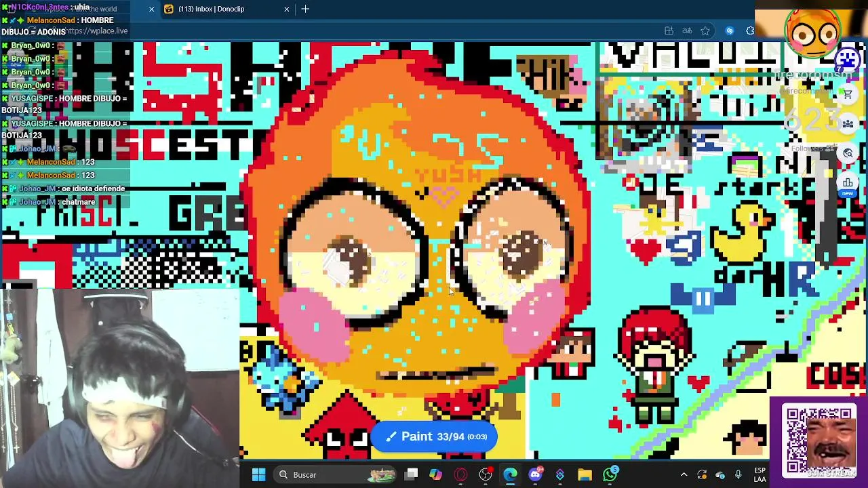
Task: Switch to Microsoft Edge on the taskbar
Action: [x=510, y=475]
